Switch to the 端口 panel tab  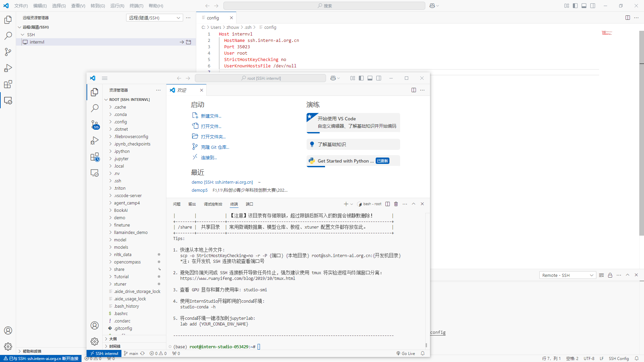(249, 204)
